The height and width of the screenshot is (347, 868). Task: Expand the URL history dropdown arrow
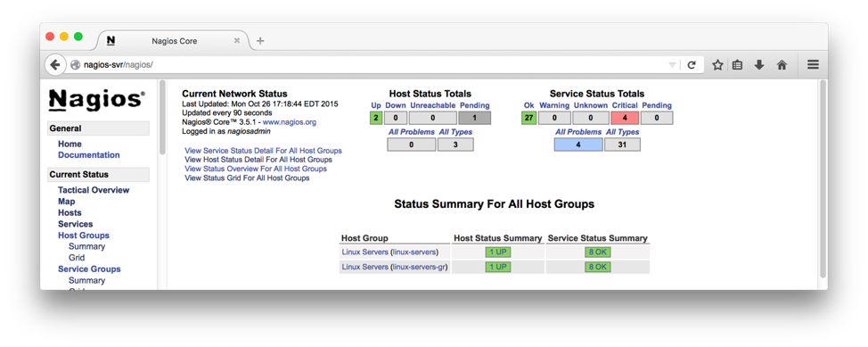tap(672, 65)
